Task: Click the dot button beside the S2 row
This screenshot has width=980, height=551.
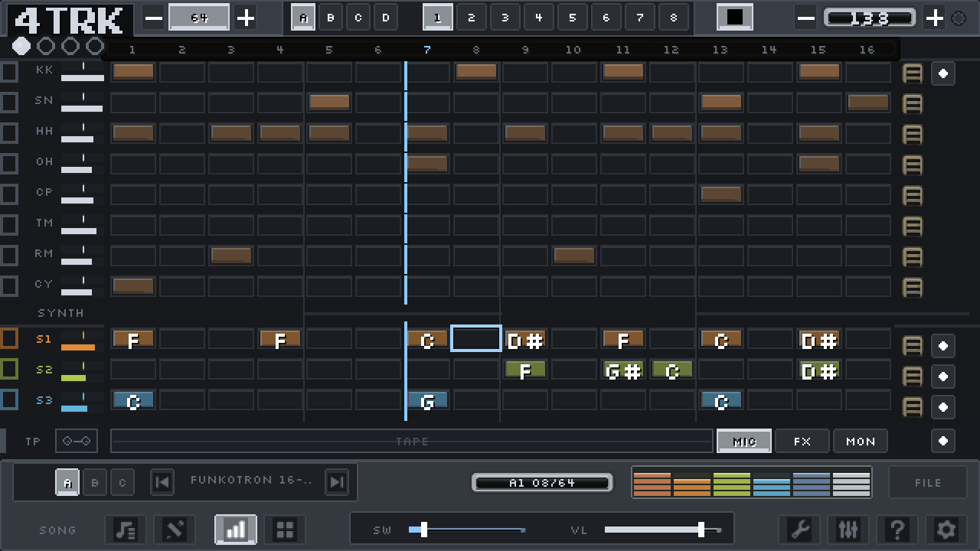Action: tap(943, 377)
